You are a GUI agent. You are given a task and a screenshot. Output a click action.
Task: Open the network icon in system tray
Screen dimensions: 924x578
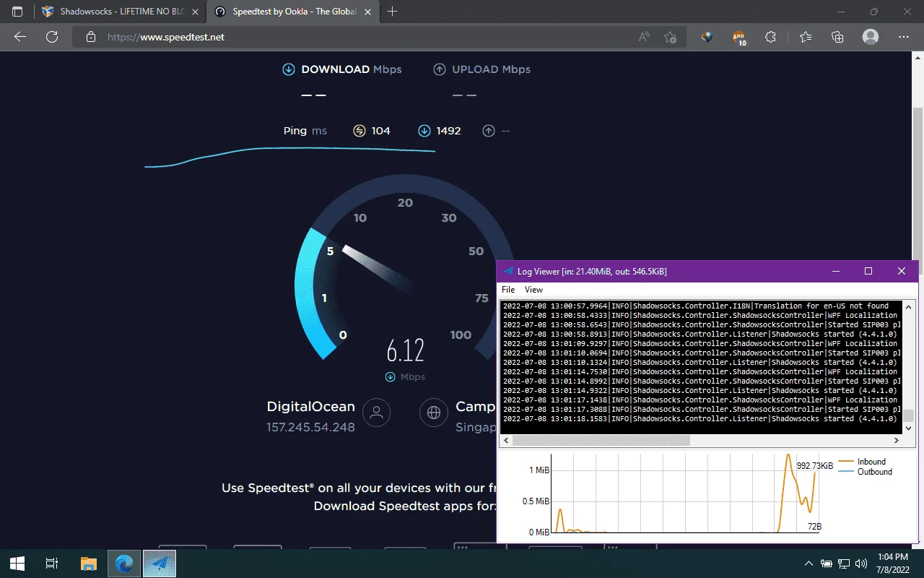tap(843, 564)
